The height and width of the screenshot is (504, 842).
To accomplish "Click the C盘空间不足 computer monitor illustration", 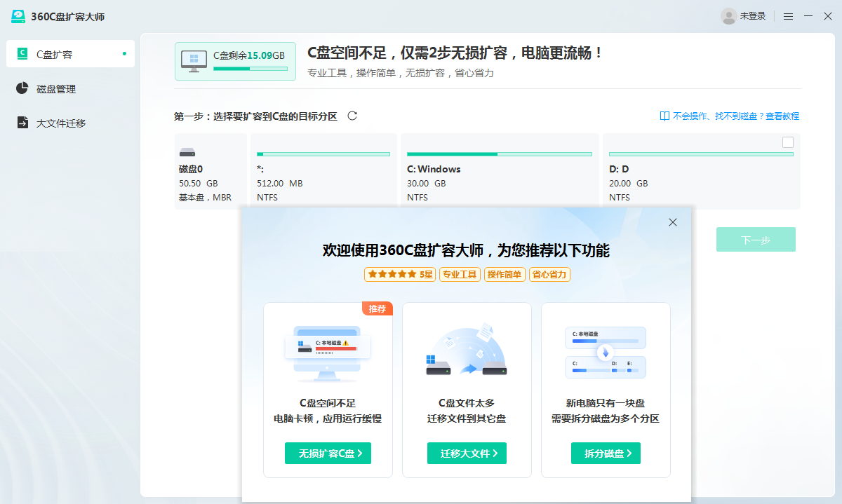I will pyautogui.click(x=327, y=353).
